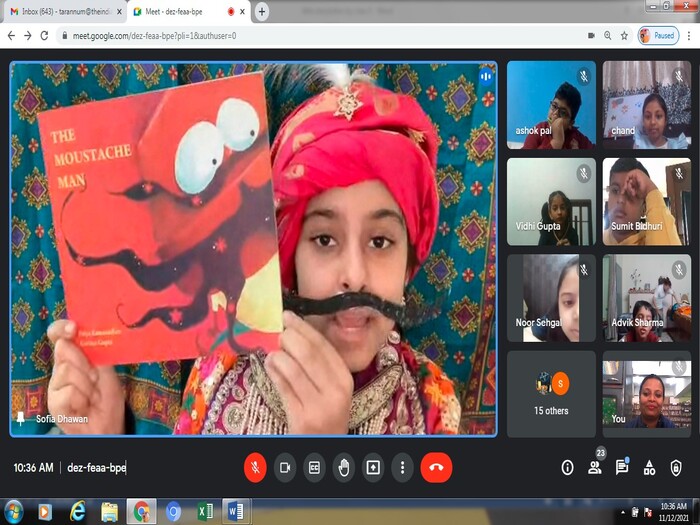This screenshot has height=525, width=700.
Task: Open the 15 others tile
Action: pos(551,394)
